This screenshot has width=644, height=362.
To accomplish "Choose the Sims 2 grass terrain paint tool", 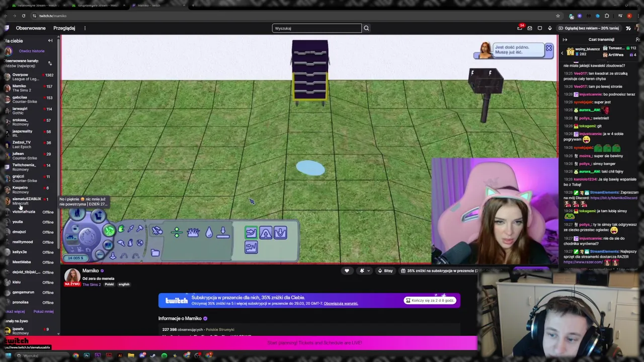I will pyautogui.click(x=193, y=232).
